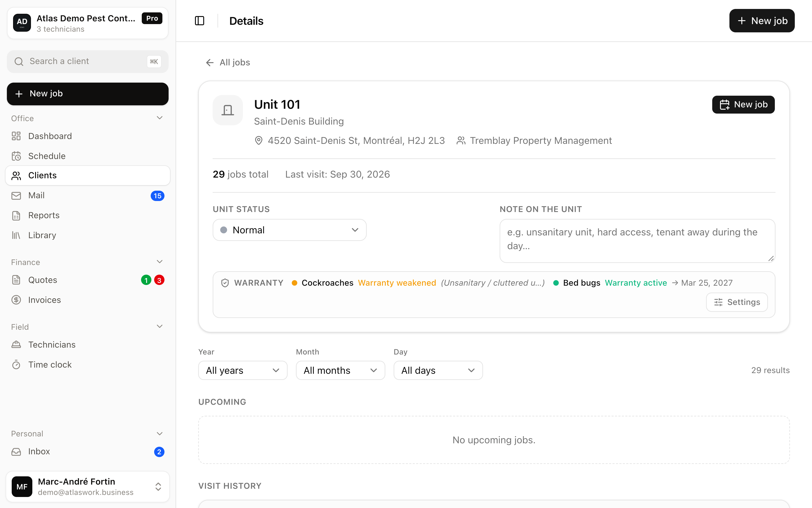This screenshot has width=812, height=508.
Task: Collapse the Personal section
Action: pyautogui.click(x=160, y=434)
